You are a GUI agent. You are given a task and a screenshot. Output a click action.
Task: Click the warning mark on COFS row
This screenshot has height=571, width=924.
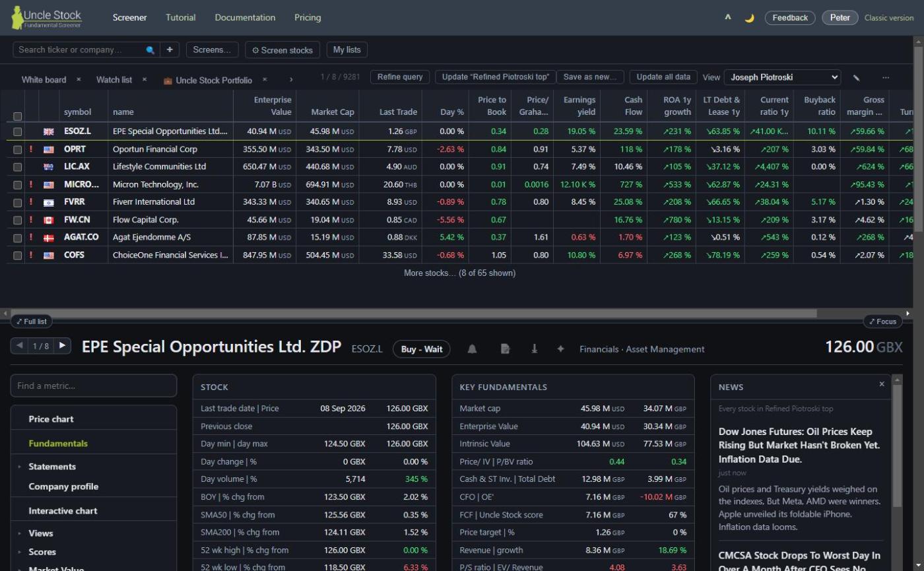click(30, 255)
